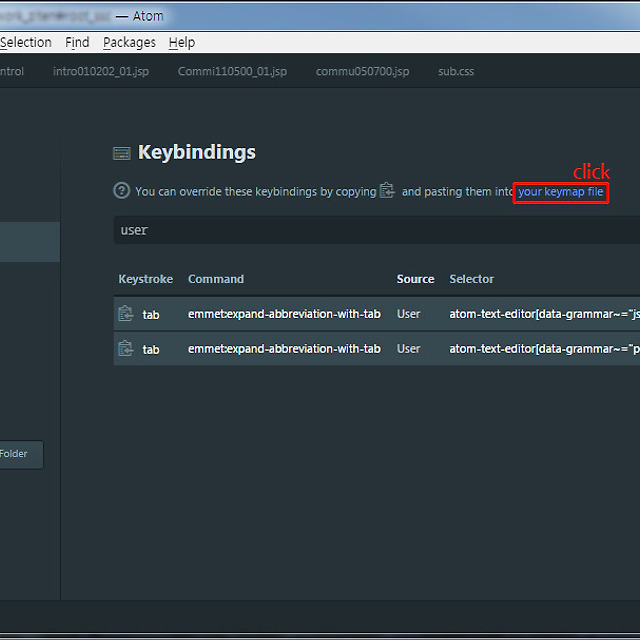Viewport: 640px width, 640px height.
Task: Click the clipboard icon in the override hint text
Action: click(x=388, y=191)
